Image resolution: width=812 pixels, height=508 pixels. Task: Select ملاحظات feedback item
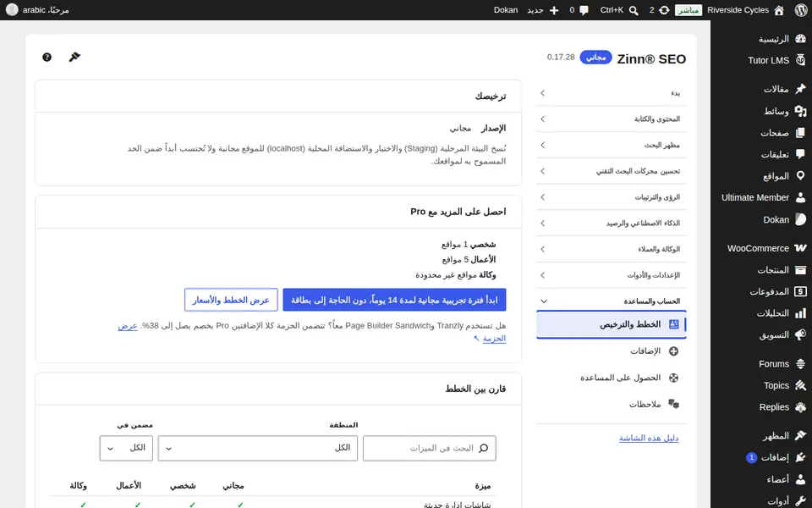(x=612, y=405)
